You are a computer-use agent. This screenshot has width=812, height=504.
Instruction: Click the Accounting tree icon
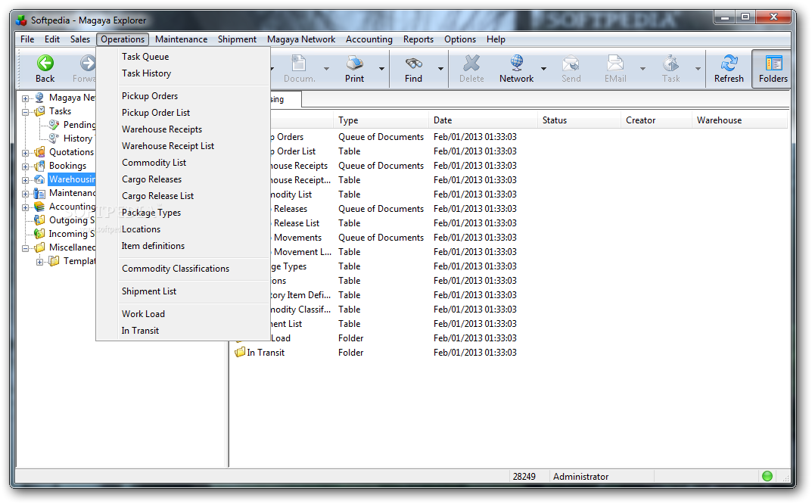pos(39,207)
